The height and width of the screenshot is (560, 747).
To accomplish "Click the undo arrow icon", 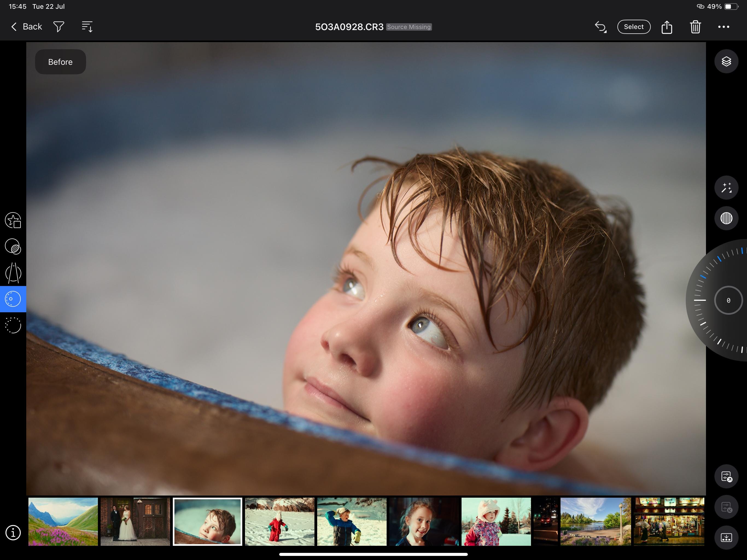I will (600, 27).
